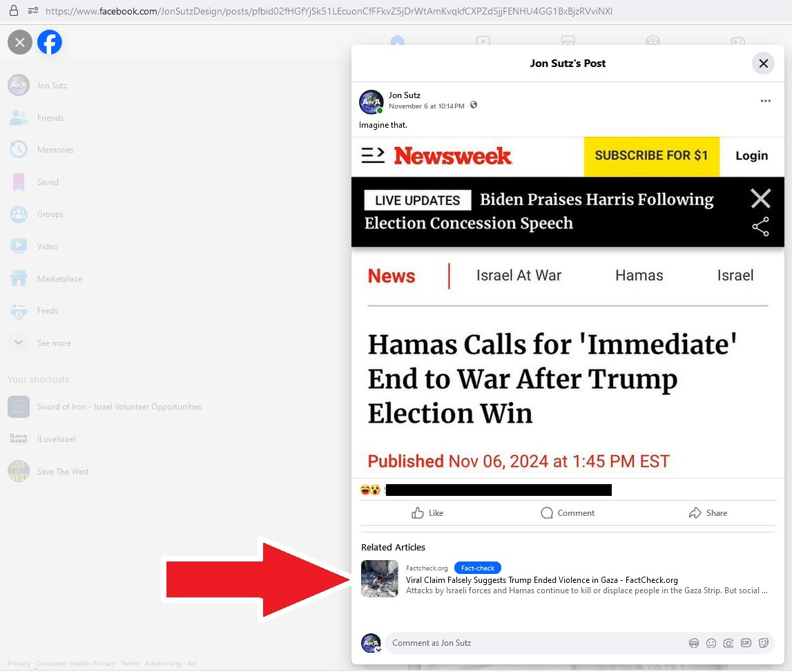Open avatar sticker option in comment box

point(693,643)
